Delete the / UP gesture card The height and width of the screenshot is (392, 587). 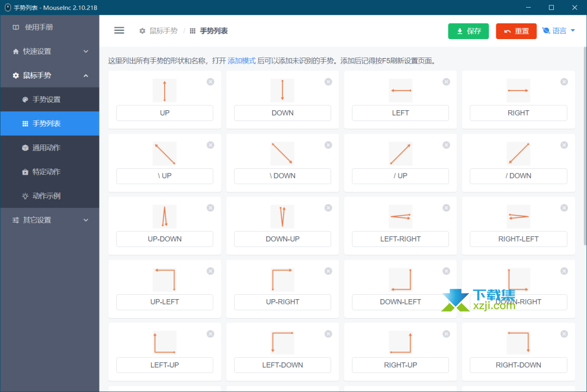coord(446,145)
